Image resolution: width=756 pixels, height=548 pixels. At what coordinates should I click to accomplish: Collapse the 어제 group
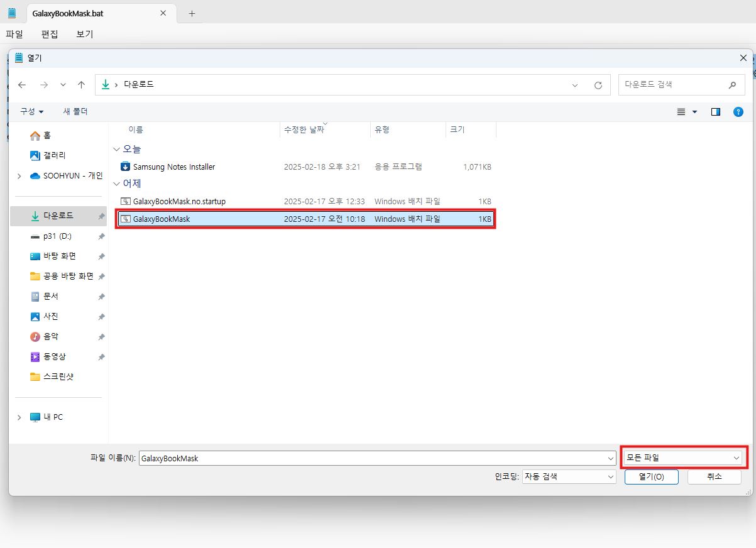coord(116,184)
